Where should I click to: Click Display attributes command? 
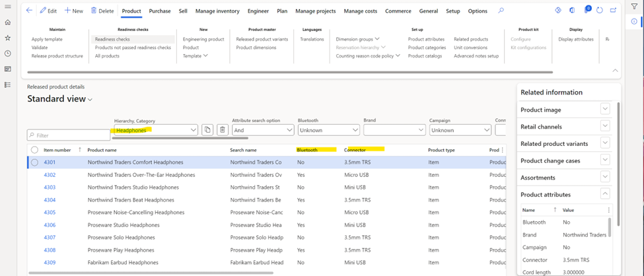[576, 40]
